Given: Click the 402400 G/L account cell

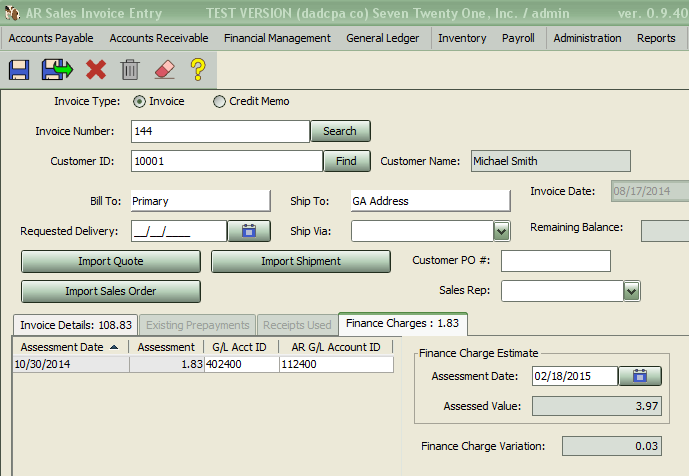Looking at the screenshot, I should [242, 364].
